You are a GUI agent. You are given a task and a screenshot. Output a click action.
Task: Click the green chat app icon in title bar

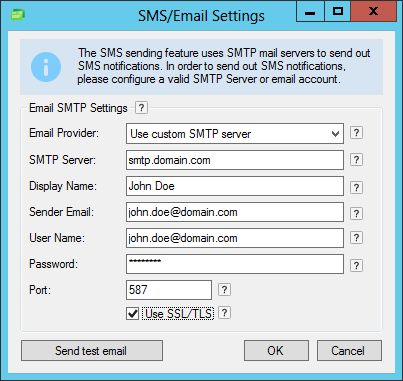click(18, 15)
